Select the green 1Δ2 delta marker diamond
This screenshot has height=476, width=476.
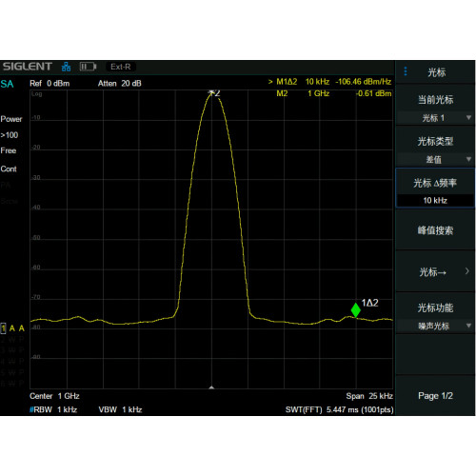point(356,310)
